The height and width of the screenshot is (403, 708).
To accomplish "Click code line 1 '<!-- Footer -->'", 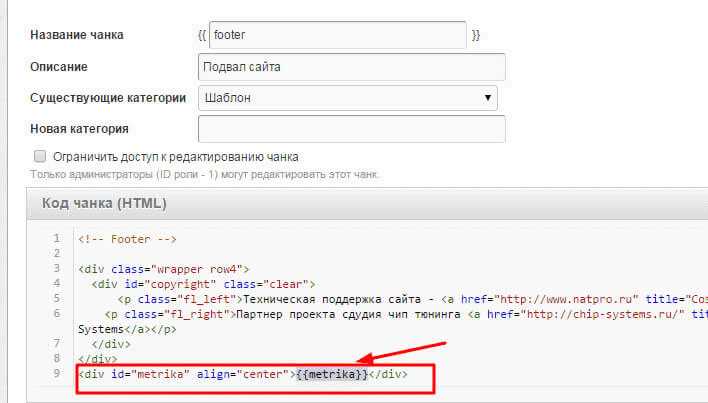I will click(x=127, y=239).
